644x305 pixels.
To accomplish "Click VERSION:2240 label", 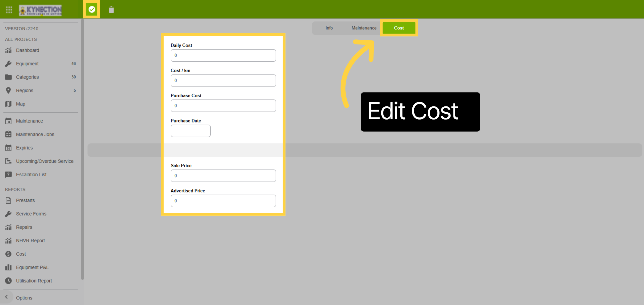I will (x=22, y=29).
